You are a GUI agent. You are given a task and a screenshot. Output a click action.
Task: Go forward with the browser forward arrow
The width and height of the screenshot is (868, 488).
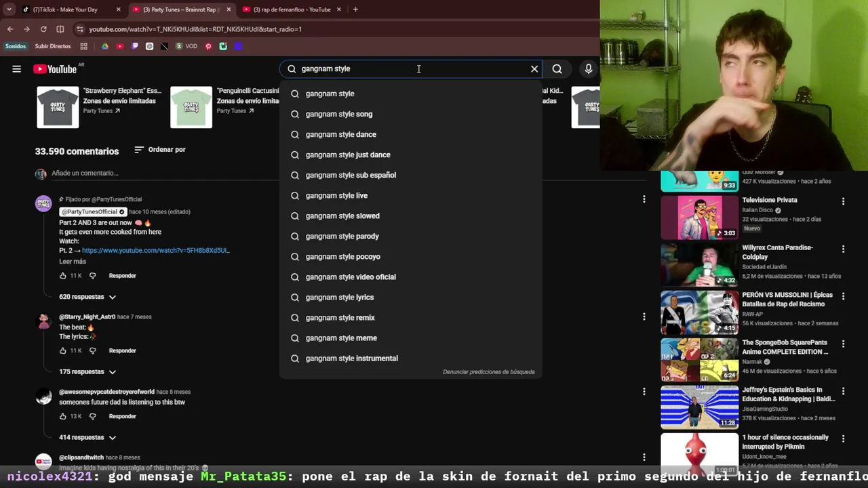click(x=26, y=29)
